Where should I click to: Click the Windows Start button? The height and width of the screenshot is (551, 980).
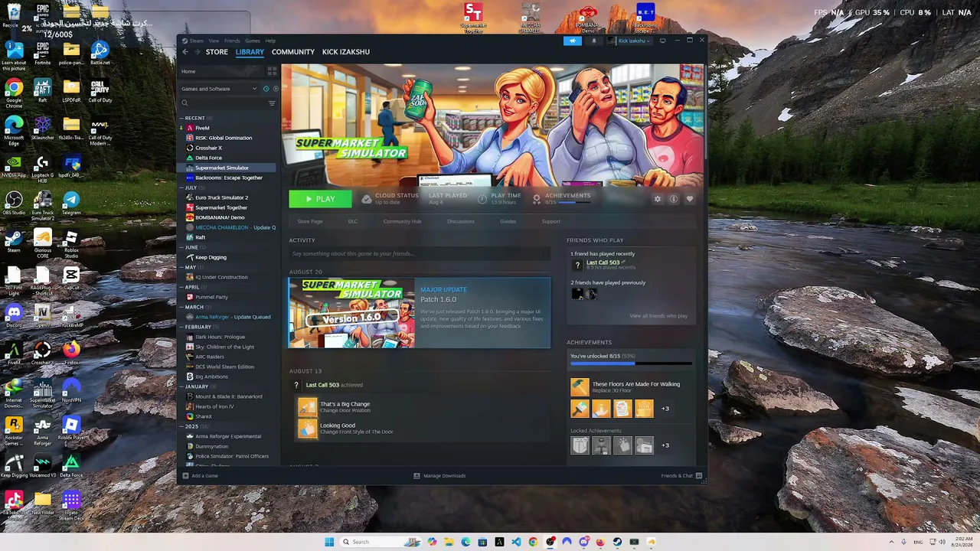[x=329, y=542]
